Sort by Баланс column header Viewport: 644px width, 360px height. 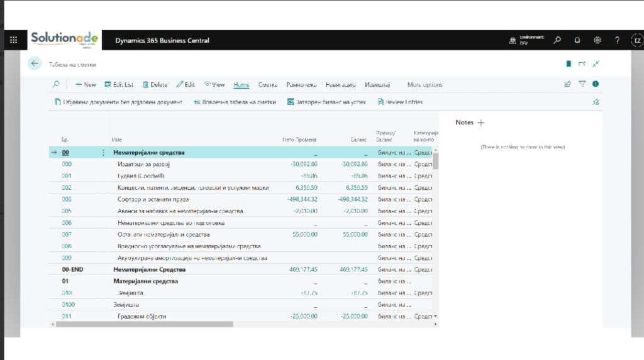[358, 139]
